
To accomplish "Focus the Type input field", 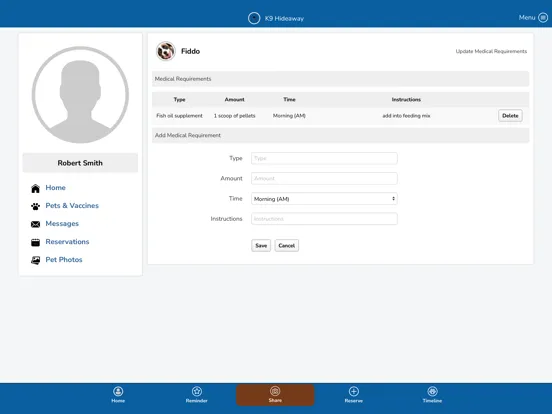I will [x=324, y=158].
